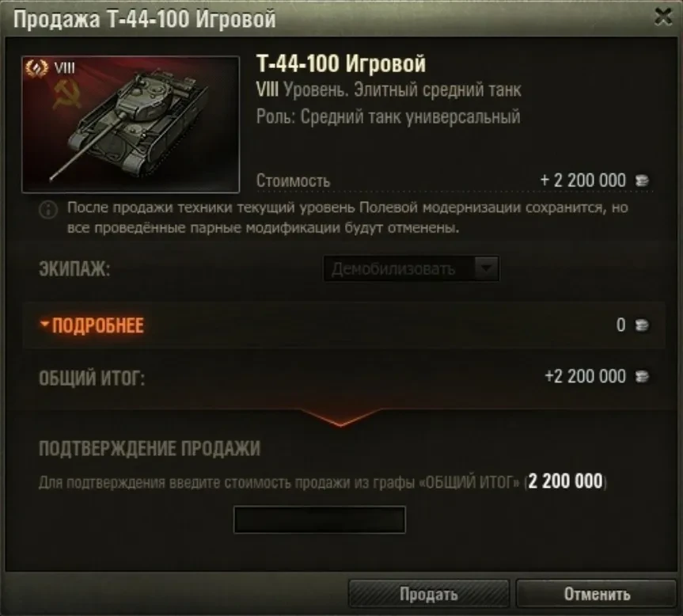The image size is (683, 616).
Task: Open the Демобилизовать crew dropdown
Action: click(x=412, y=268)
